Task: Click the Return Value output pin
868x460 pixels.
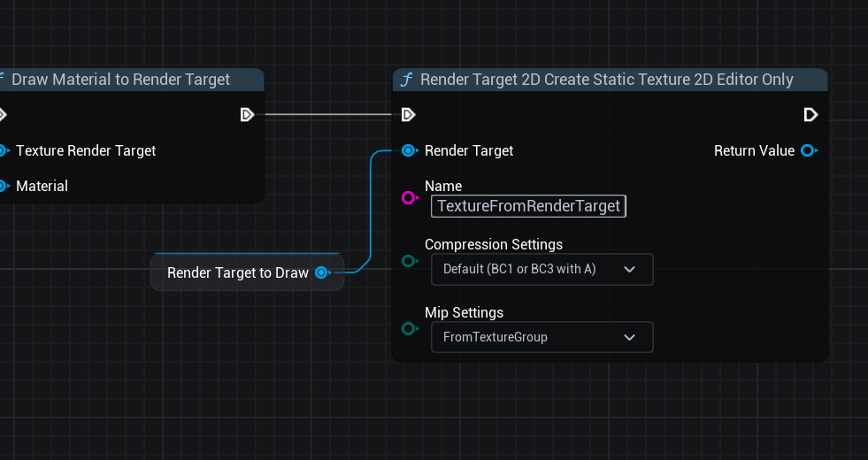Action: tap(809, 150)
